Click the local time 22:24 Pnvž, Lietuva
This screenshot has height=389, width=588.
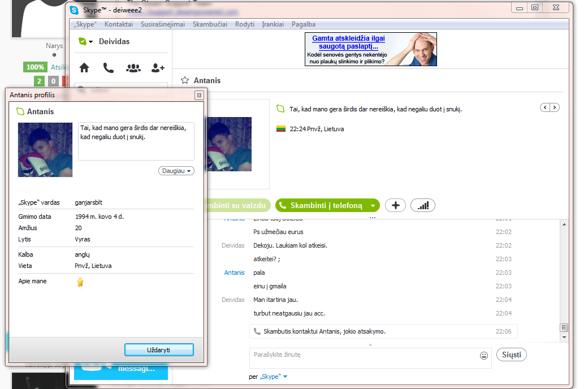317,129
